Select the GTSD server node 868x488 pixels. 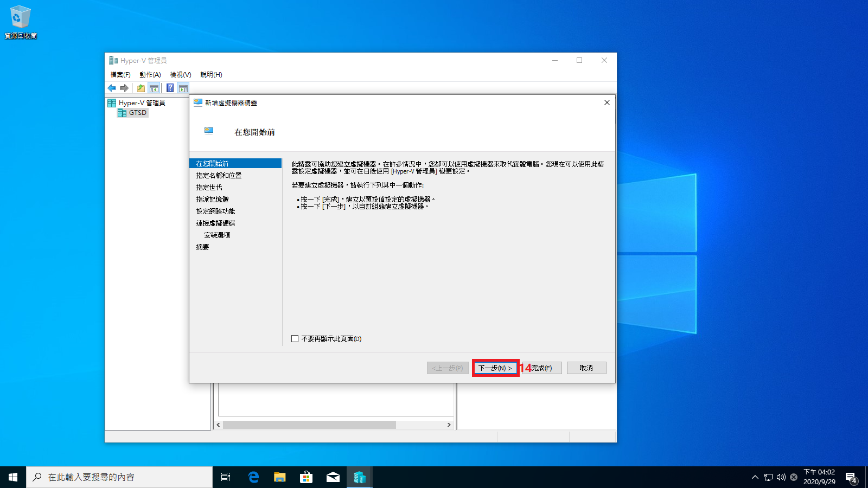137,113
